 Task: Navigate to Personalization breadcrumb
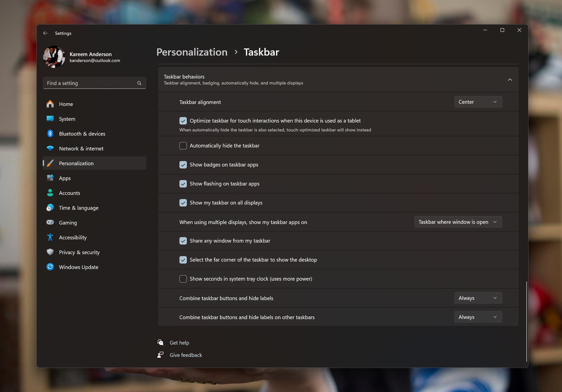pyautogui.click(x=192, y=52)
